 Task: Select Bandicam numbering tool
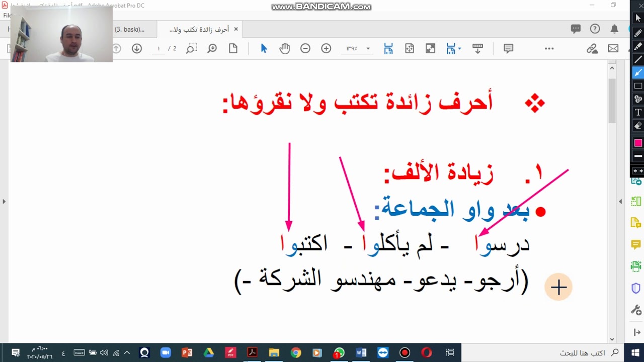638,99
